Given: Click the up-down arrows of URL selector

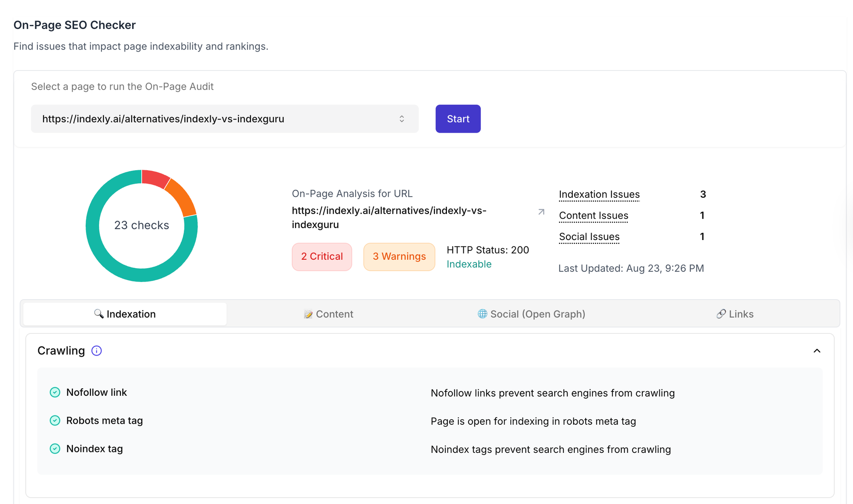Looking at the screenshot, I should pyautogui.click(x=402, y=119).
